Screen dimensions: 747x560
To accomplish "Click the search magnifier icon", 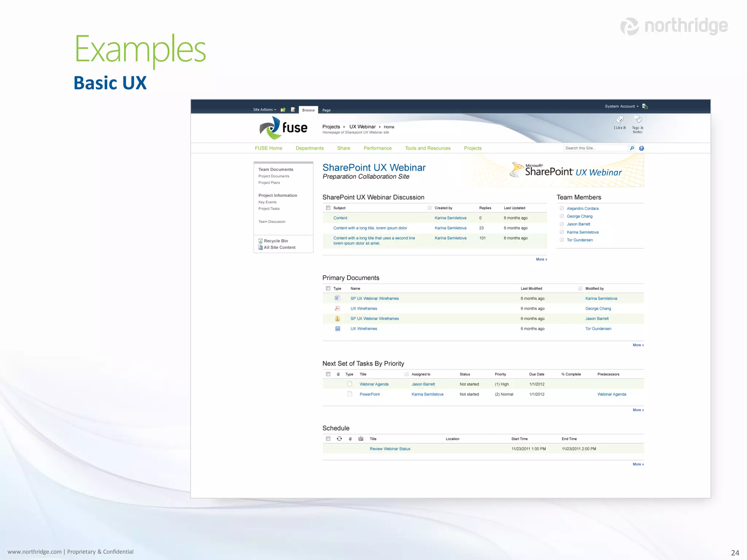I will [632, 148].
